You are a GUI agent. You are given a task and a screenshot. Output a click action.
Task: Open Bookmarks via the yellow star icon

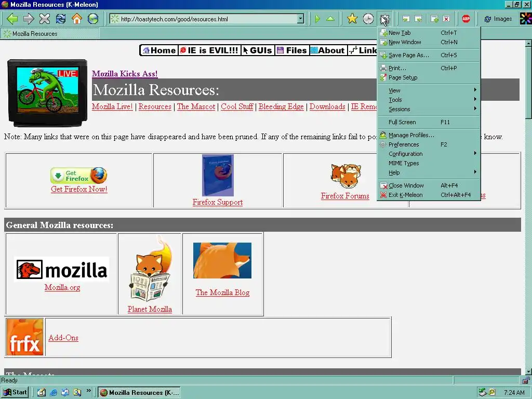pyautogui.click(x=352, y=19)
